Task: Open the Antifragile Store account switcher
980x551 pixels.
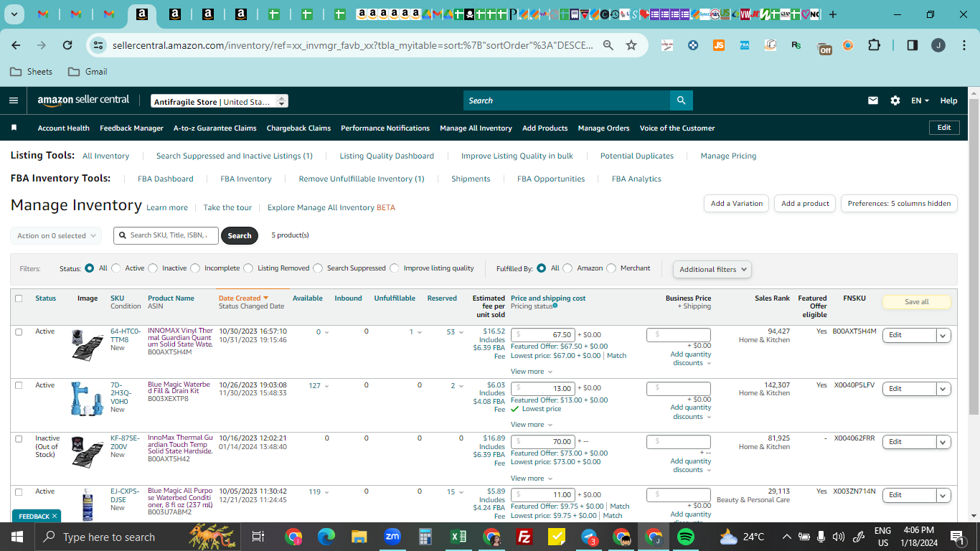Action: [x=220, y=101]
